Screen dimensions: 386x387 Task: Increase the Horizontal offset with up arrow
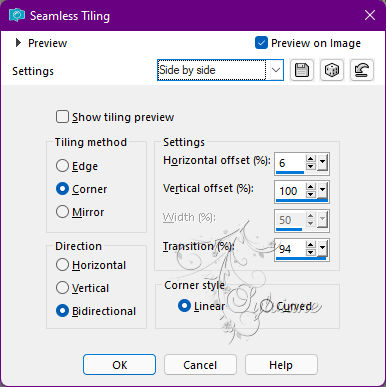point(311,159)
